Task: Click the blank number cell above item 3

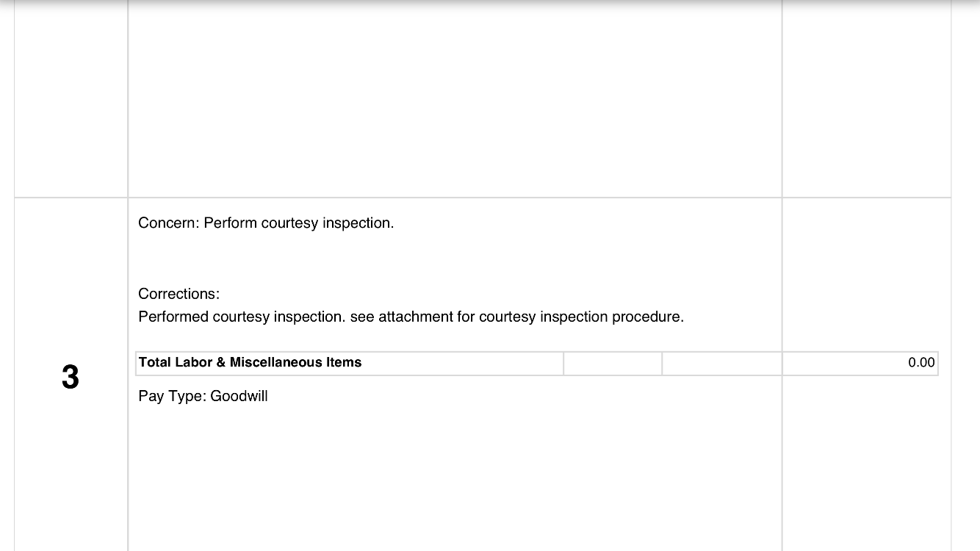Action: pos(71,98)
